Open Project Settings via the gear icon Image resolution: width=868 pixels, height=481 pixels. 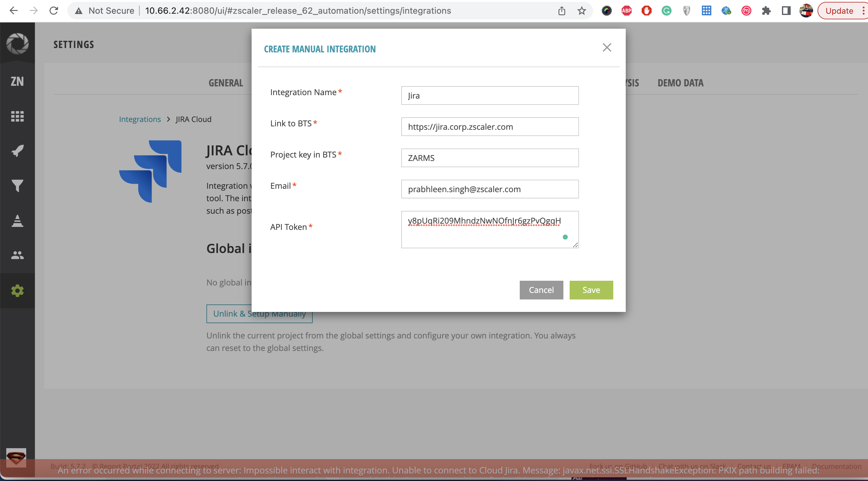coord(17,290)
